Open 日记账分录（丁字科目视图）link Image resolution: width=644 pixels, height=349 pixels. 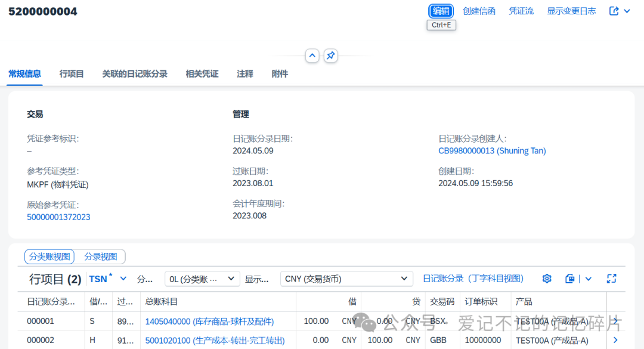(473, 279)
